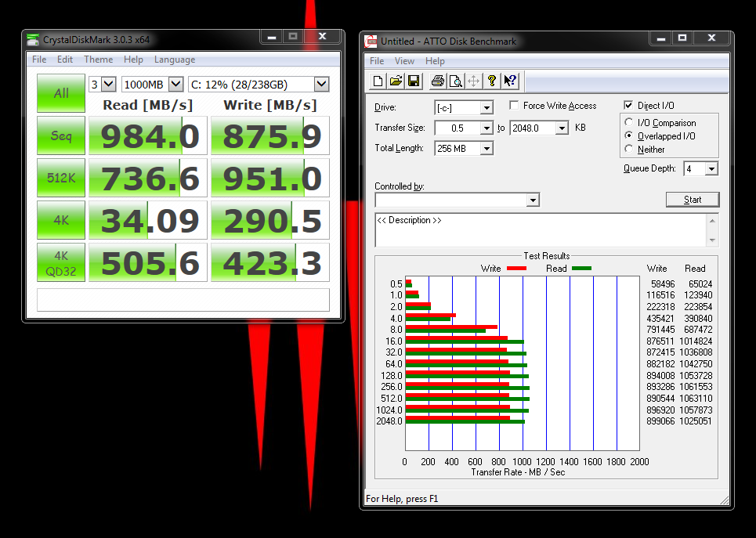Click the 4K read result 34.09
Image resolution: width=756 pixels, height=538 pixels.
tap(148, 220)
